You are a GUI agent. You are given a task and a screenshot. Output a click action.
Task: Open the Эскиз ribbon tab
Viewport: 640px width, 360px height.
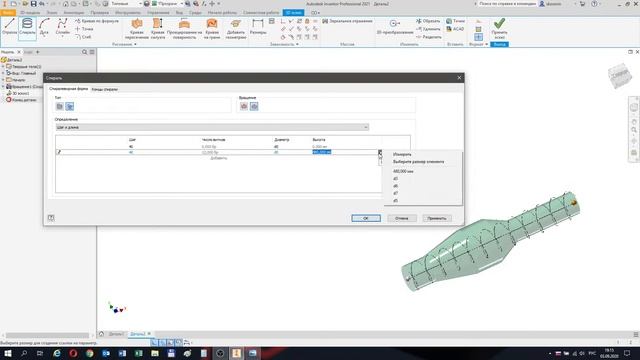click(52, 13)
